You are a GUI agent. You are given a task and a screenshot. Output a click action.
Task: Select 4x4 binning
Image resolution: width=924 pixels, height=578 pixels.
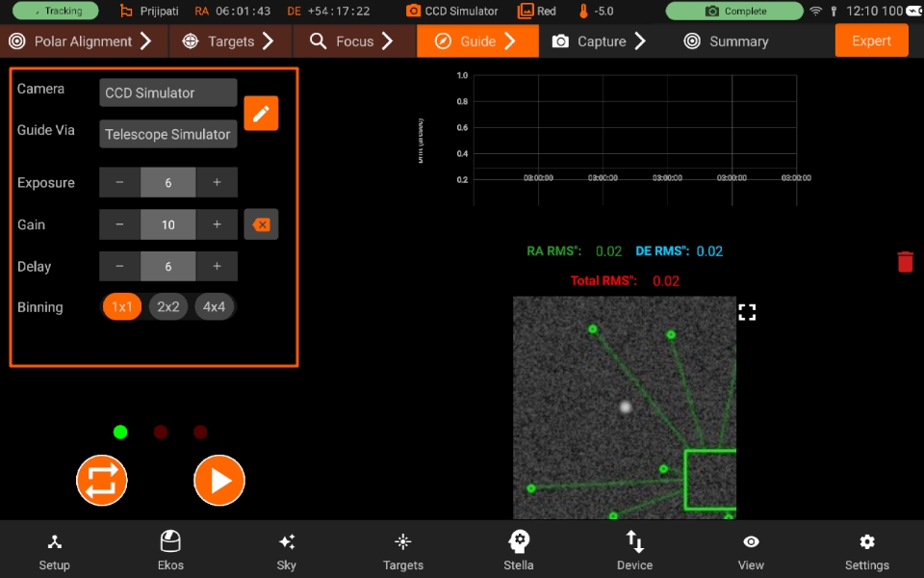214,306
